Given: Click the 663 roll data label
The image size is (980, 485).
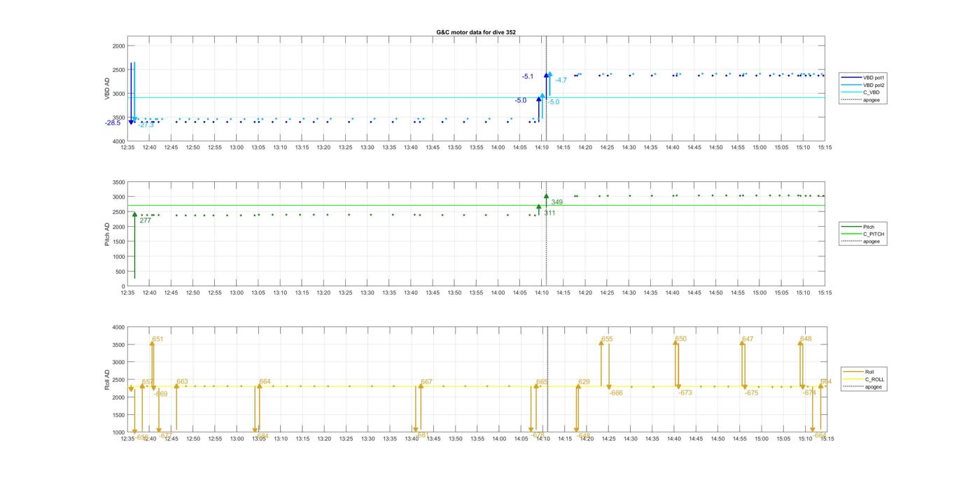Looking at the screenshot, I should pos(182,382).
